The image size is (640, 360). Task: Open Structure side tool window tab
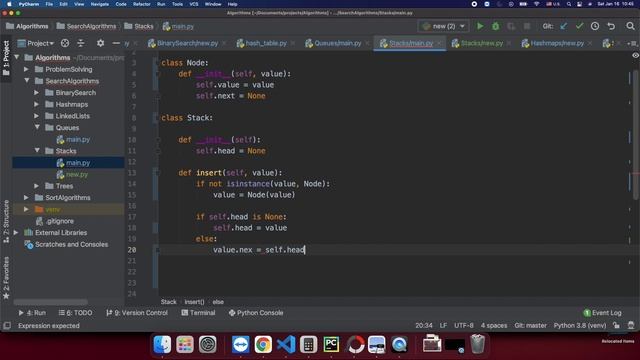tap(6, 222)
